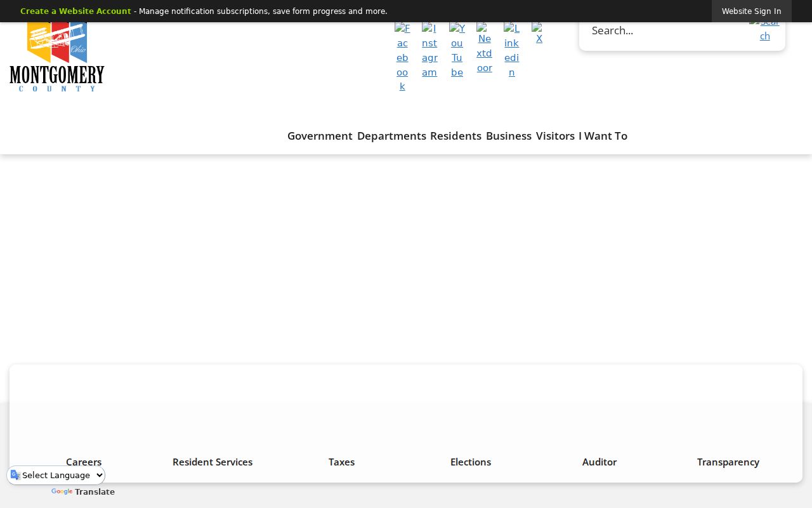Open the Facebook social icon link
The image size is (812, 508).
tap(402, 57)
